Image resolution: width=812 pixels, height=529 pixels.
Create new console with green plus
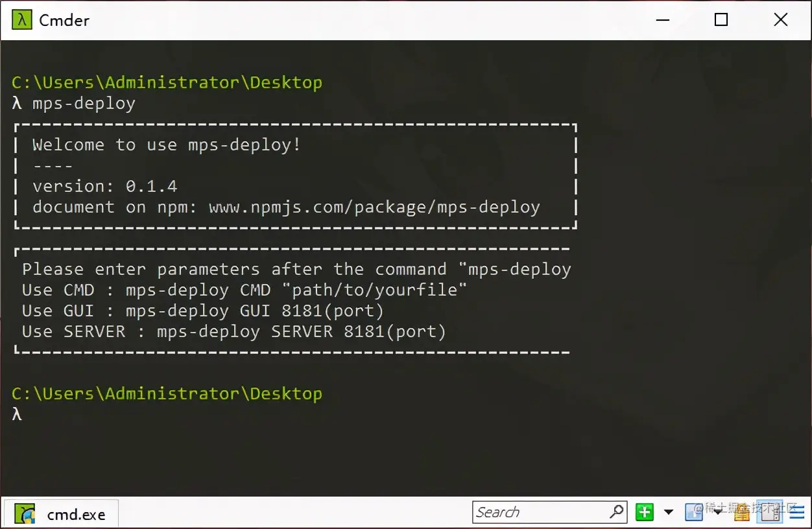coord(645,512)
